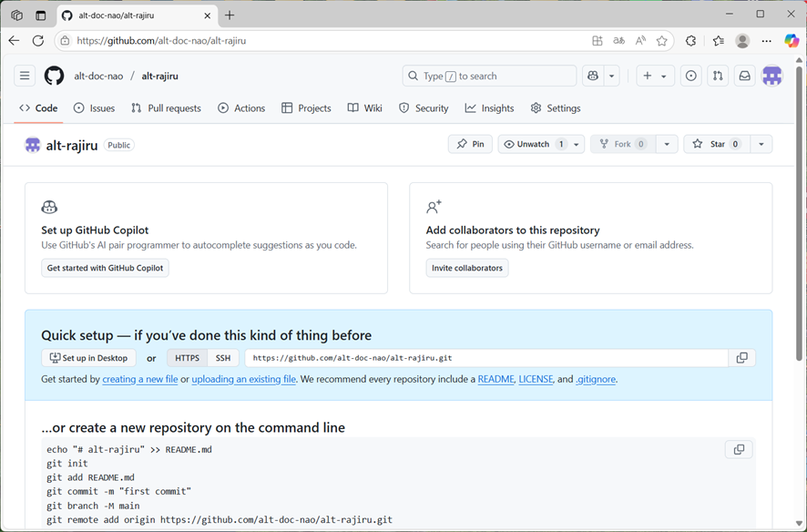
Task: Open the .gitignore link
Action: pos(596,379)
